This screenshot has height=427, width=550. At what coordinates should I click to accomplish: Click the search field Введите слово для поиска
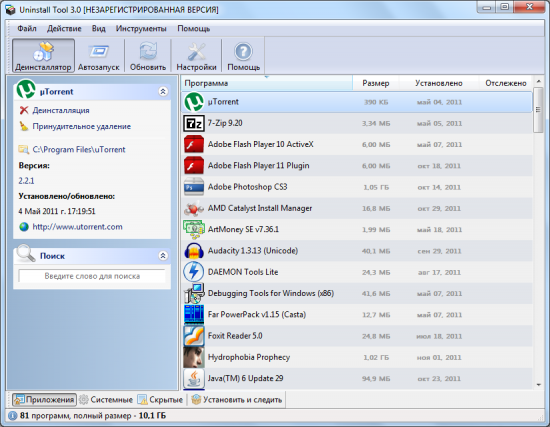pos(92,276)
